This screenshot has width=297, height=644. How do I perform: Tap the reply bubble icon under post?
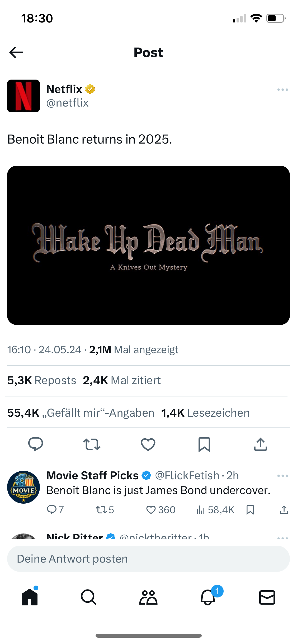[x=36, y=444]
